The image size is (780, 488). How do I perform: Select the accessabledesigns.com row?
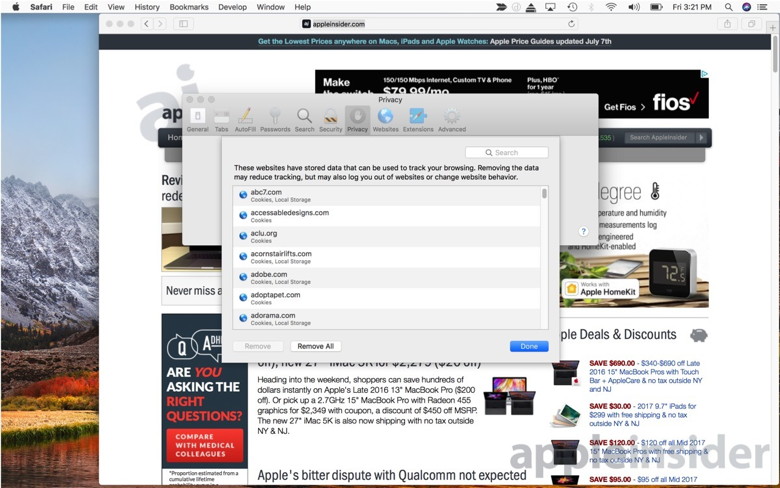[387, 216]
